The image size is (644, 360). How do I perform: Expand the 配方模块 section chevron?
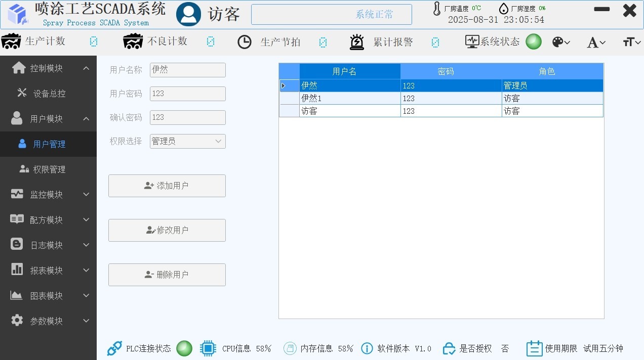(x=86, y=219)
